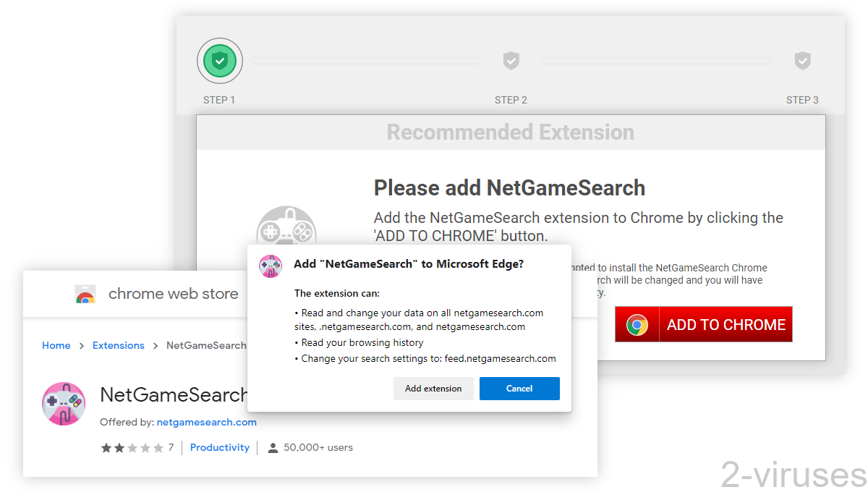Screen dimensions: 868x495
Task: Browse the Productivity category link
Action: pos(220,447)
